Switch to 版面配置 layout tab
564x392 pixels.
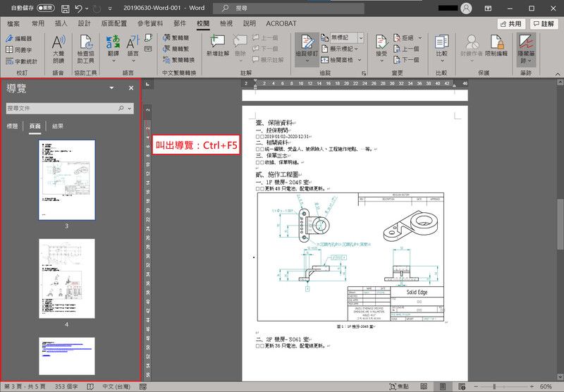114,23
